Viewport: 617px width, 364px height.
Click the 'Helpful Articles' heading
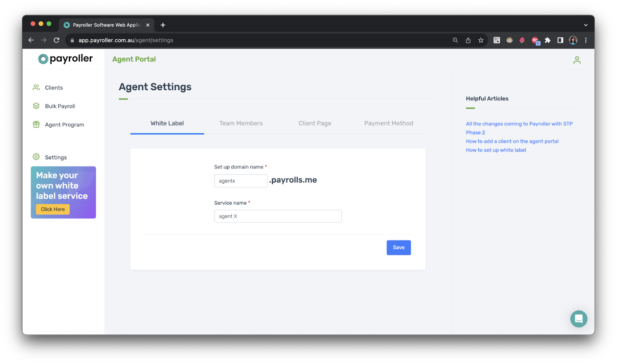coord(487,99)
